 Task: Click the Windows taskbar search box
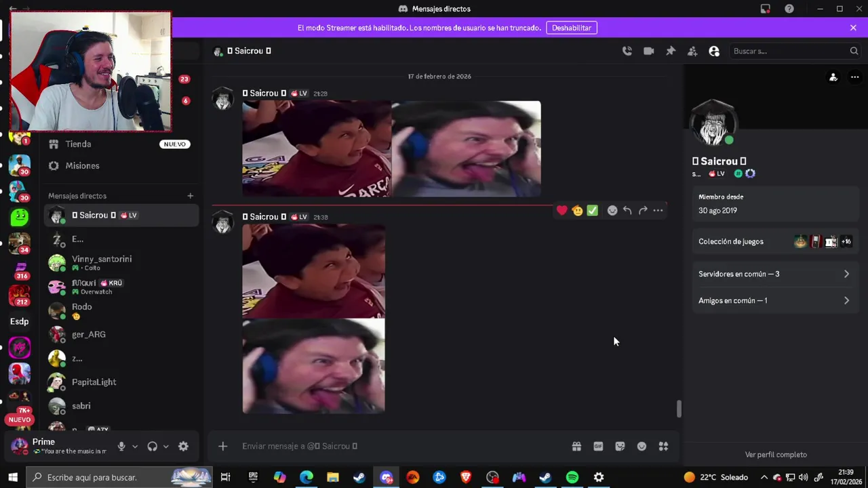pos(120,477)
